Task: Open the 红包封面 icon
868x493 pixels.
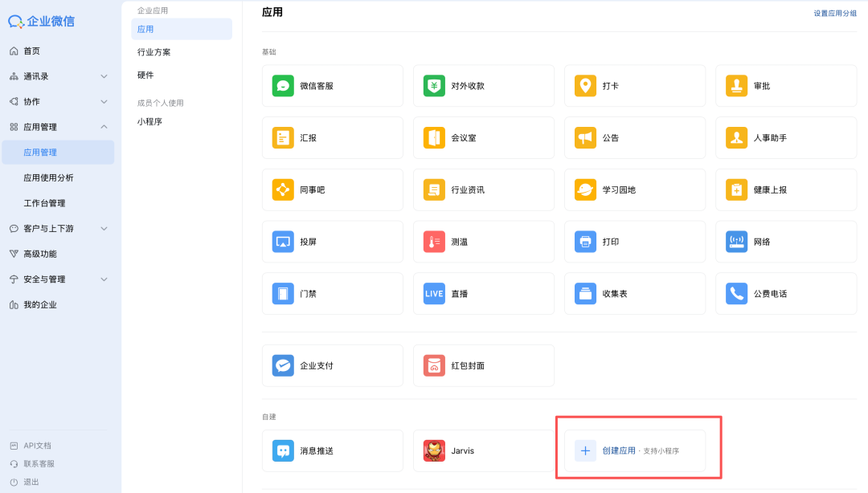Action: click(434, 366)
